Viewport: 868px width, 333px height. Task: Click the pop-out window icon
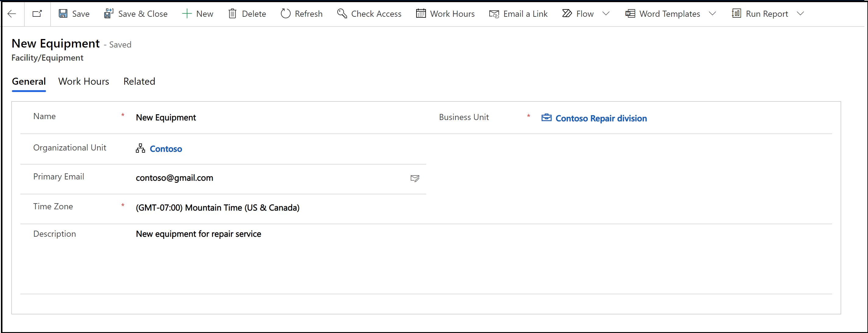pyautogui.click(x=37, y=13)
